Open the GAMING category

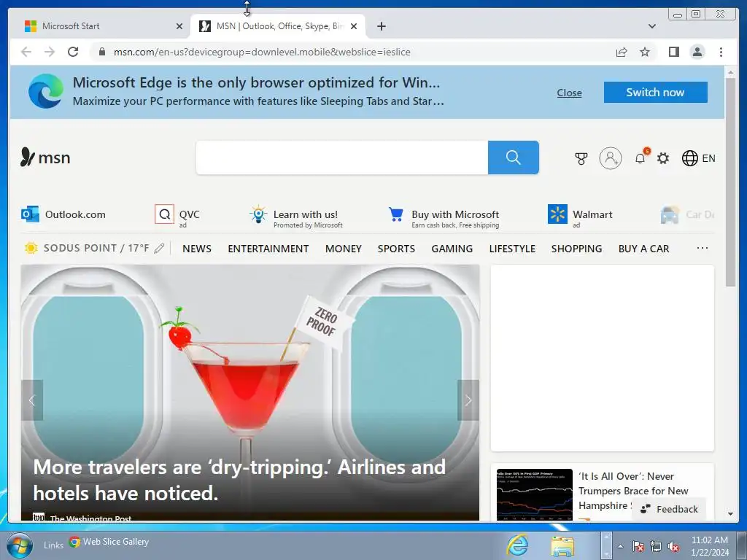(452, 249)
